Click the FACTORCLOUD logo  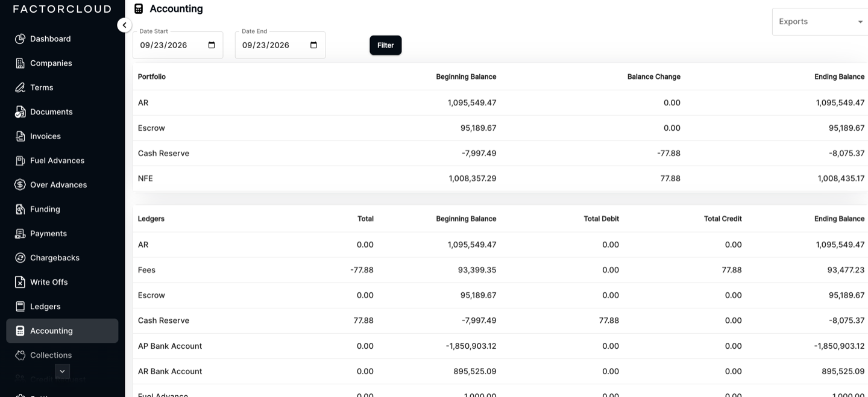(62, 9)
